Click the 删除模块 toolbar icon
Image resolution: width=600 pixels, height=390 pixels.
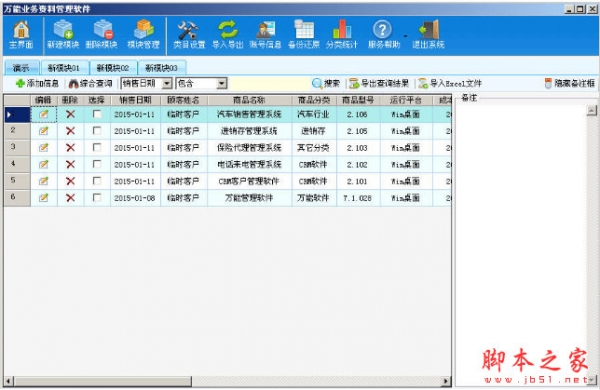point(101,34)
